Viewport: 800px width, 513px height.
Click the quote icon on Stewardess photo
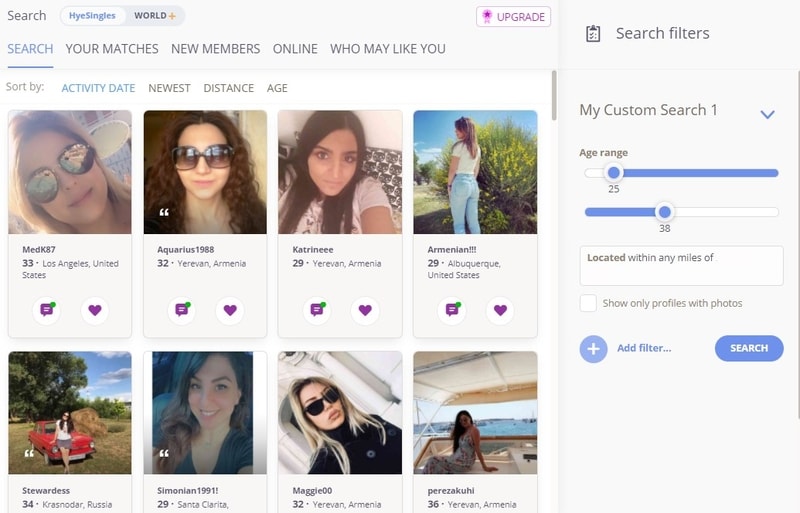coord(29,453)
